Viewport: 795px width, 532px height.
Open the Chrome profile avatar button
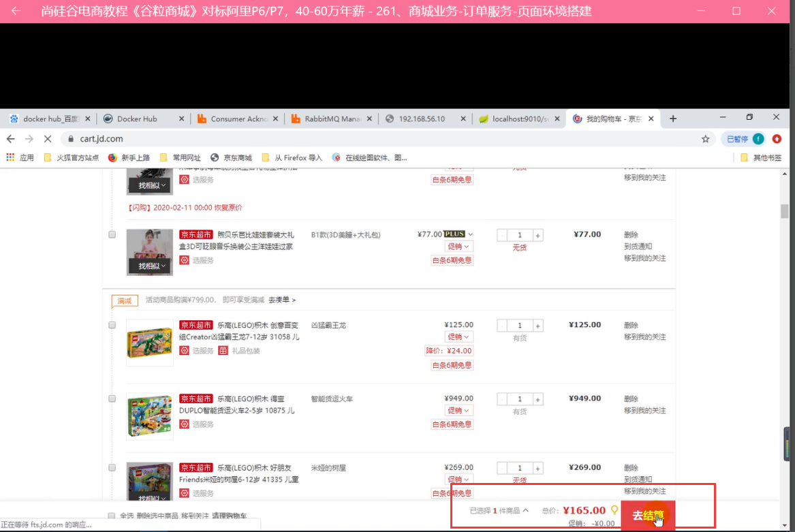pyautogui.click(x=758, y=139)
